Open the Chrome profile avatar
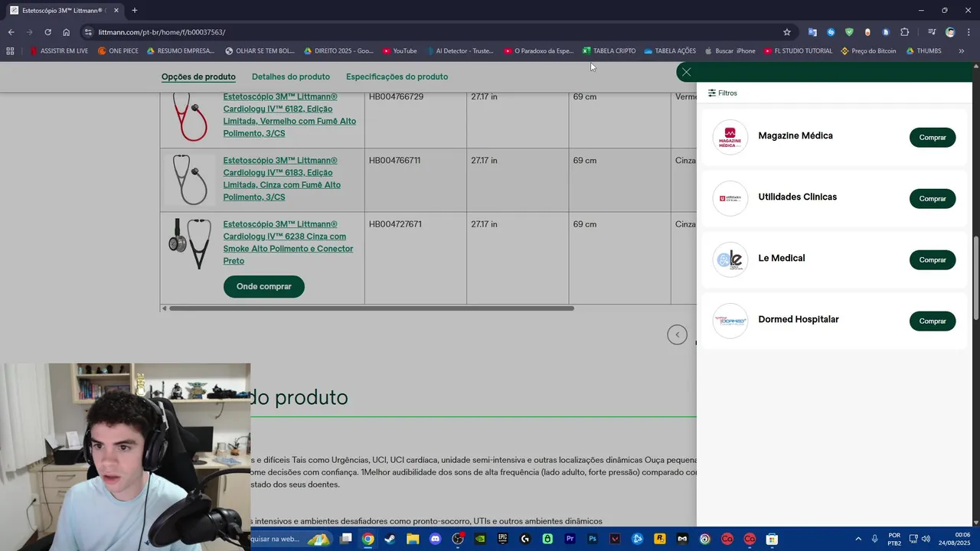 pos(950,32)
